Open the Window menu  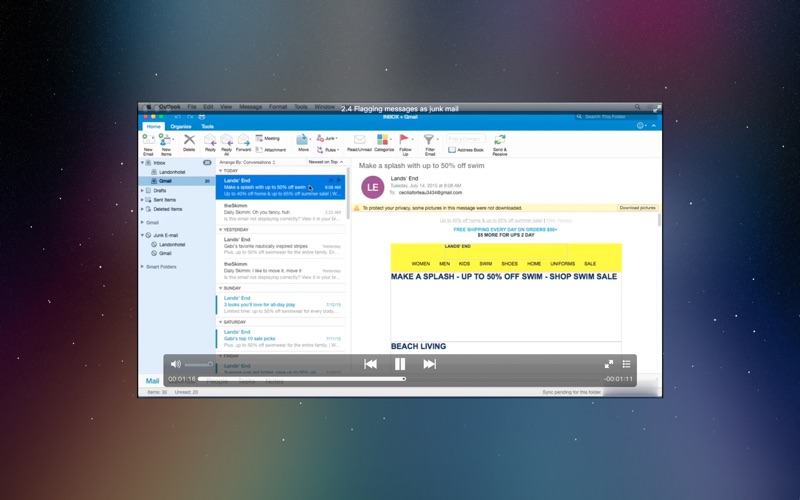tap(324, 107)
